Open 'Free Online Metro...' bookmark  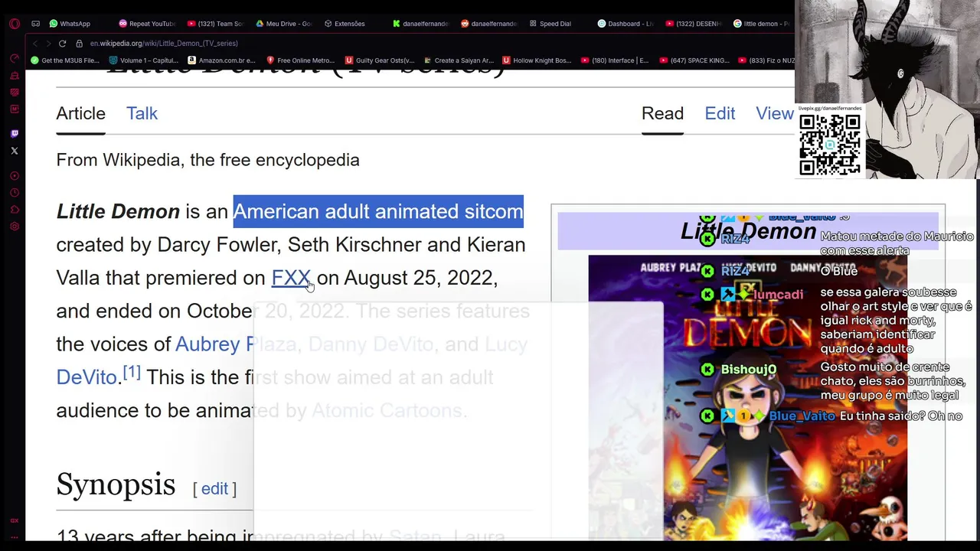[300, 60]
